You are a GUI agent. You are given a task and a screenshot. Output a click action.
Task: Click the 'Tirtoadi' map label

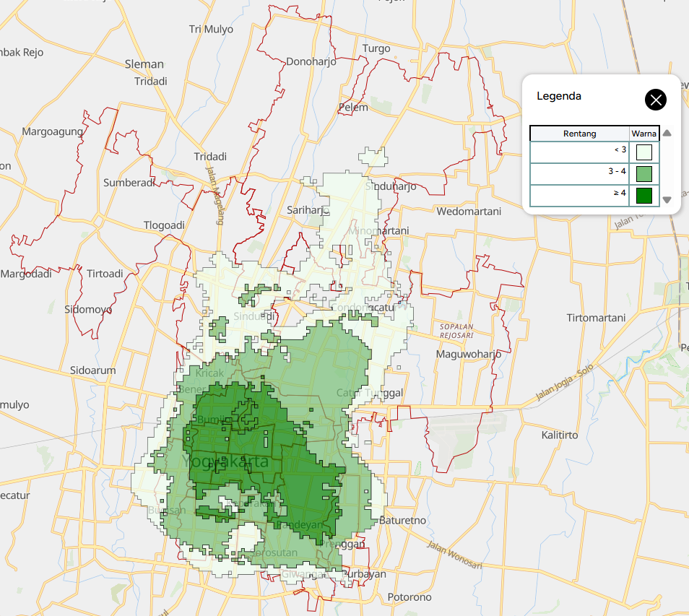coord(105,274)
